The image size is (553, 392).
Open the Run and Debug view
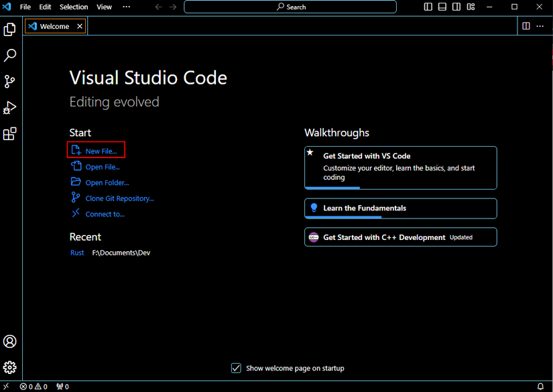coord(10,107)
